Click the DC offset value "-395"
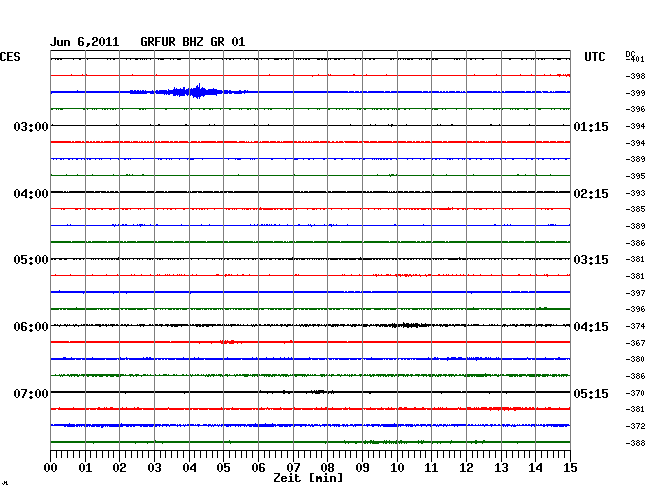 pos(635,176)
